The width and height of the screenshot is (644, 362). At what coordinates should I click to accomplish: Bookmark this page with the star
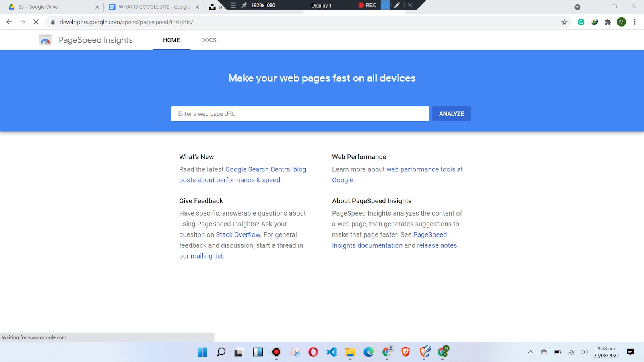tap(564, 22)
